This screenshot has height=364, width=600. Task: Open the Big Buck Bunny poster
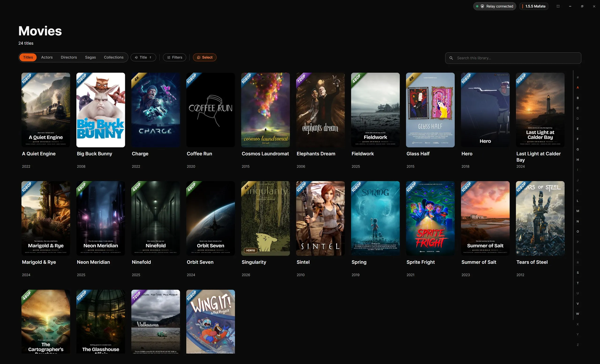pos(101,110)
